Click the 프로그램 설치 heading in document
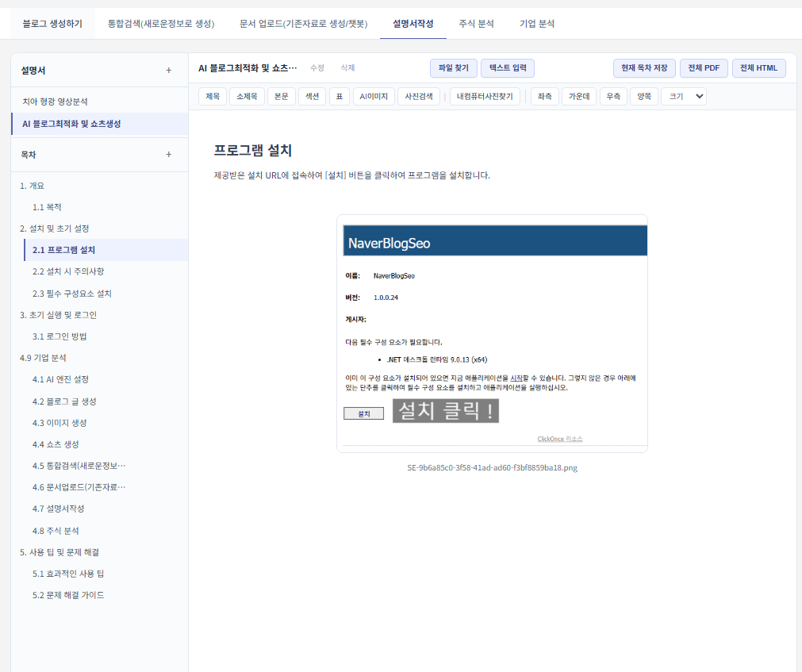 coord(253,151)
